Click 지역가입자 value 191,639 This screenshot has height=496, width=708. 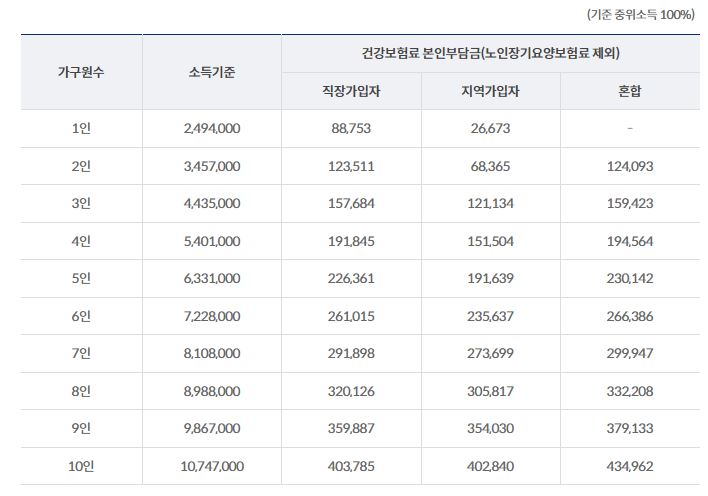point(490,278)
